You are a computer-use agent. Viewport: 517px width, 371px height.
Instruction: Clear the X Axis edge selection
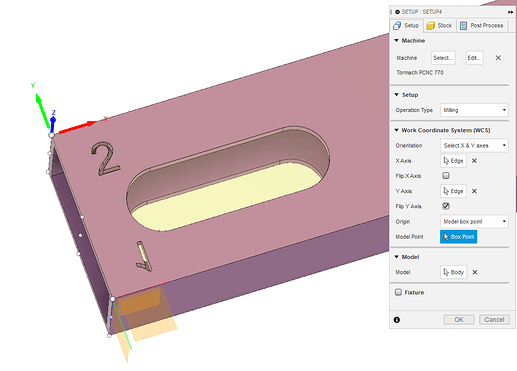474,161
